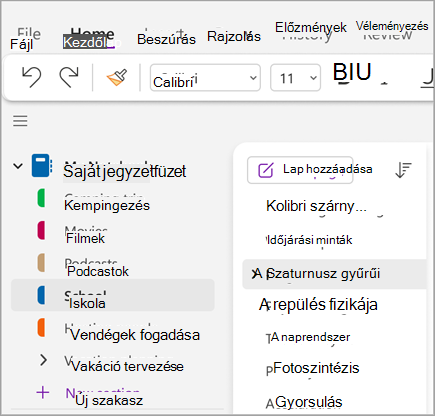435x416 pixels.
Task: Toggle Bold formatting (B)
Action: point(340,72)
